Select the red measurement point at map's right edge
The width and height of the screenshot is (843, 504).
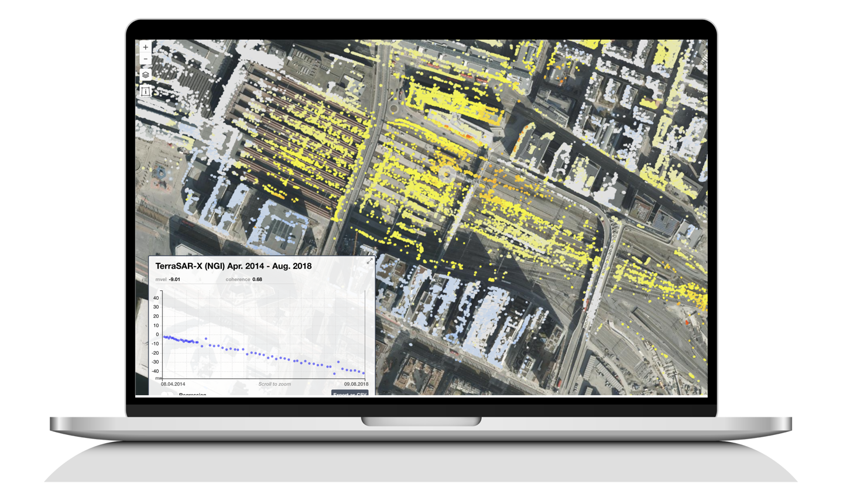[x=687, y=322]
